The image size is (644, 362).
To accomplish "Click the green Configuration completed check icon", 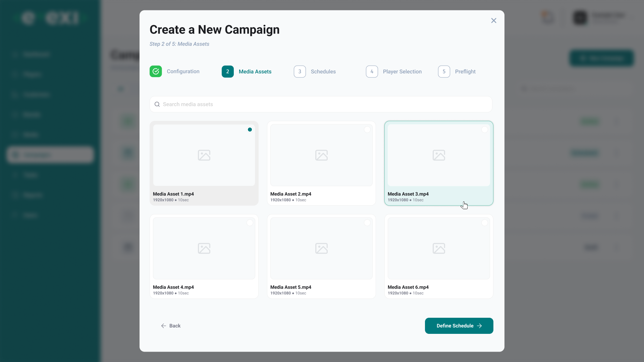I will click(156, 71).
